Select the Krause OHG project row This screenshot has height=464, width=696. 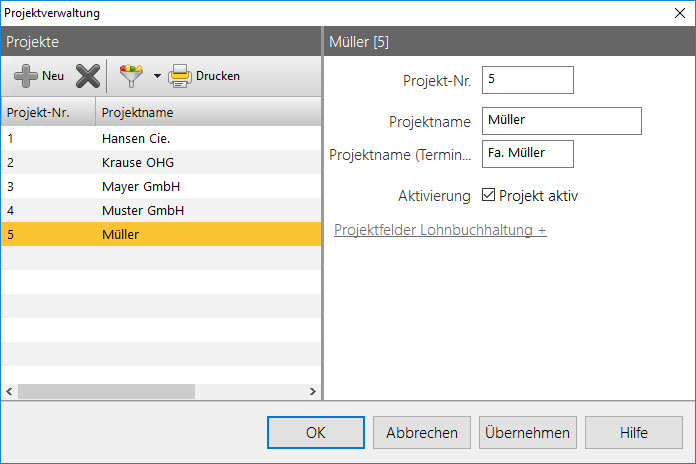[x=160, y=162]
